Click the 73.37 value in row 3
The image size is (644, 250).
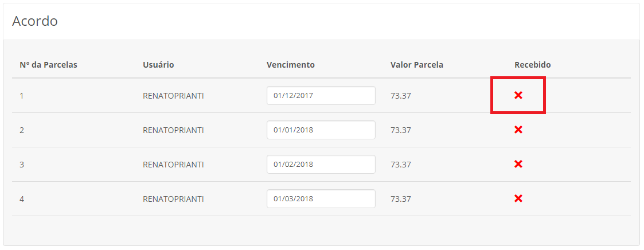[x=401, y=165]
